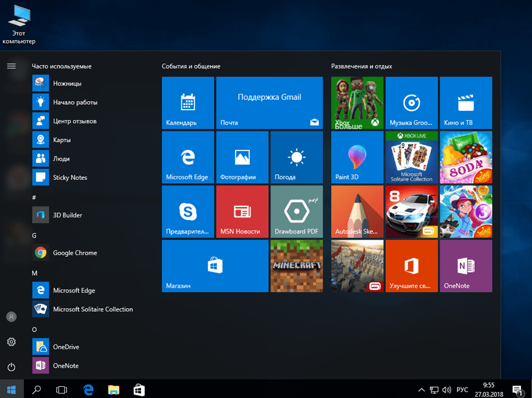This screenshot has height=398, width=532.
Task: Open the Minecraft game tile
Action: (x=297, y=266)
